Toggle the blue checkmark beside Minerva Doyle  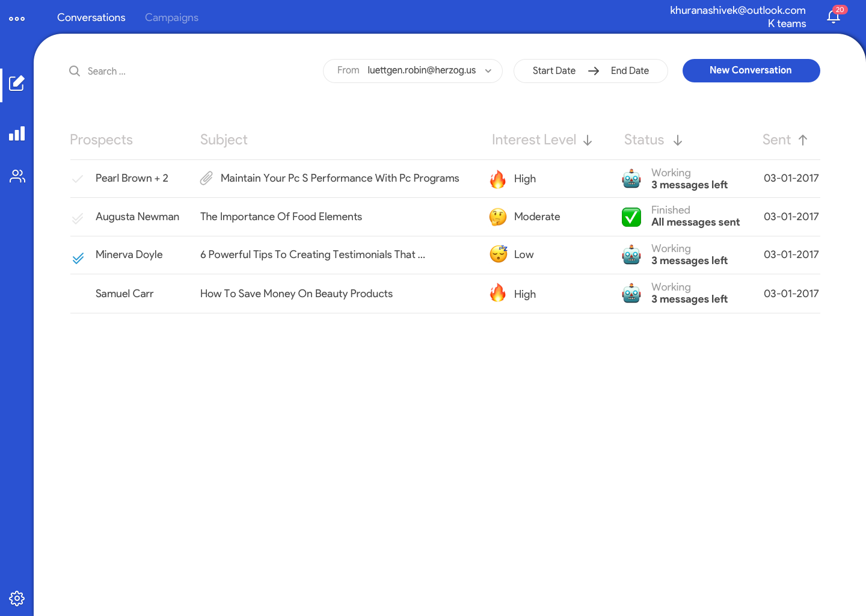78,258
